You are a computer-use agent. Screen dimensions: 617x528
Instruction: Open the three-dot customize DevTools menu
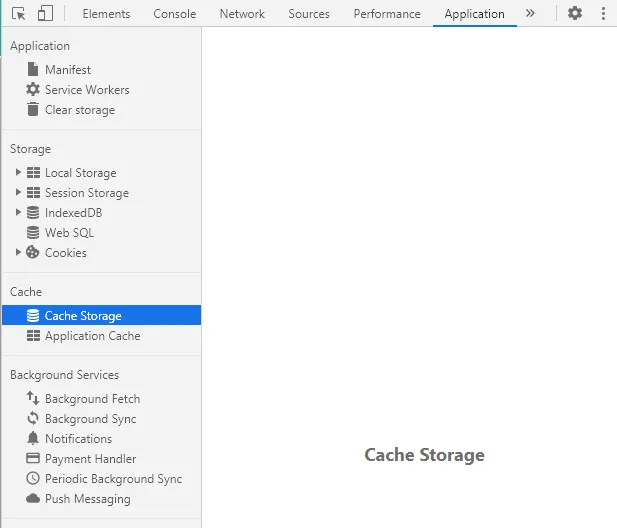[603, 14]
